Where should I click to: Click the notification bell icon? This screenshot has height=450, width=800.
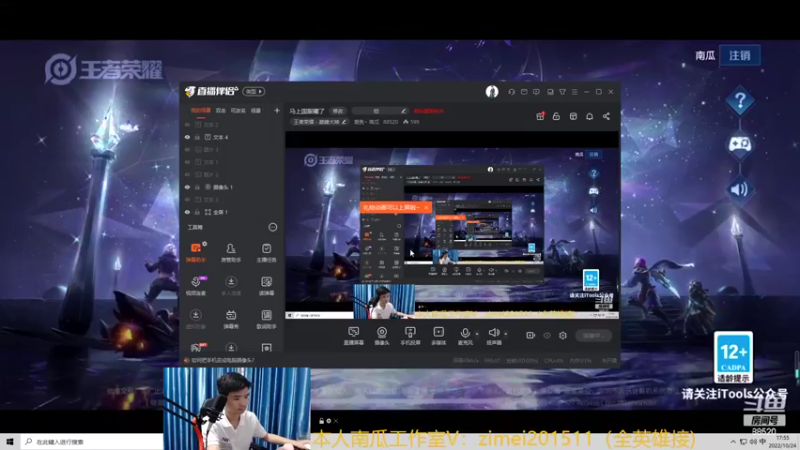[x=589, y=116]
